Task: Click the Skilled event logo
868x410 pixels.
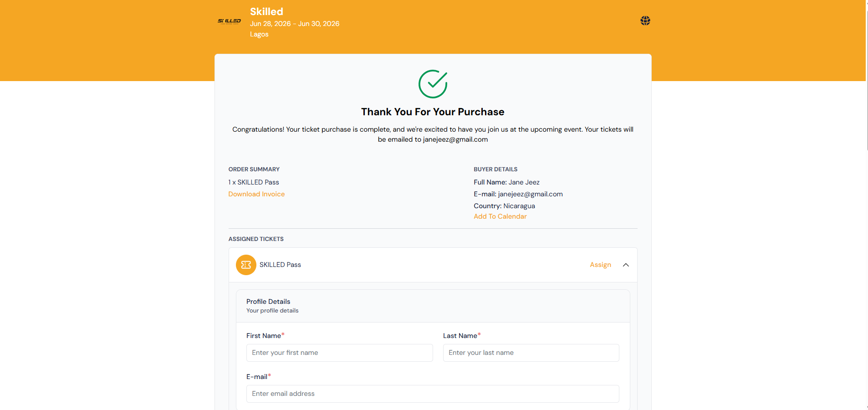Action: 229,21
